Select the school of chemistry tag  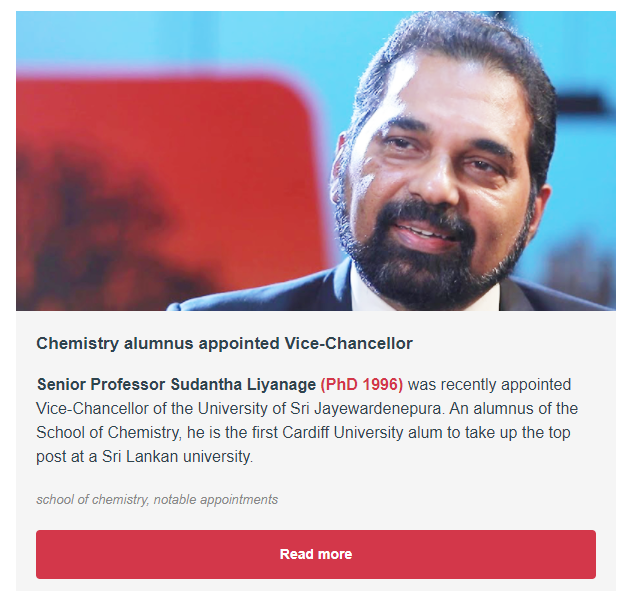pyautogui.click(x=91, y=499)
